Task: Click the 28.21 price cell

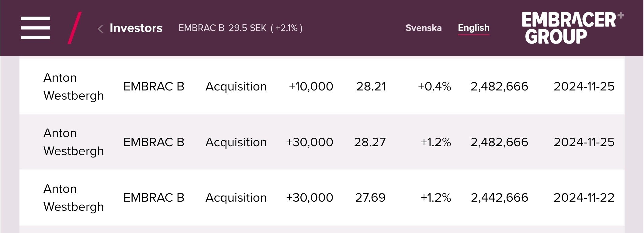Action: tap(371, 86)
